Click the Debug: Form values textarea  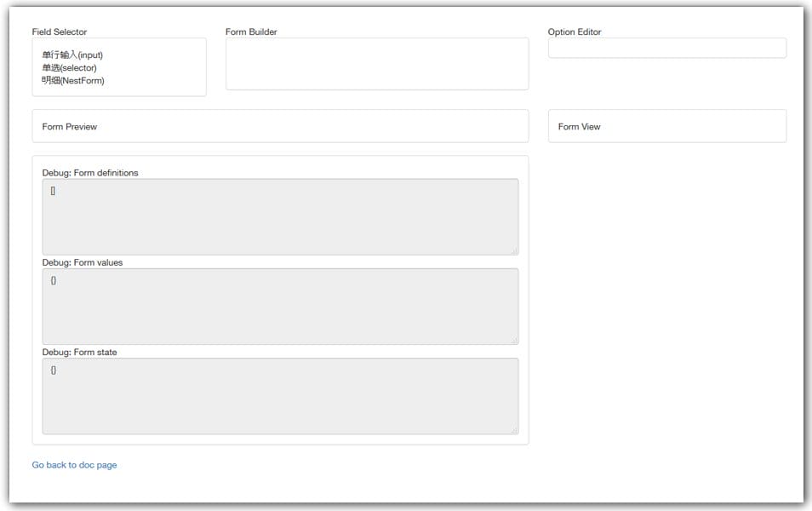(x=280, y=305)
